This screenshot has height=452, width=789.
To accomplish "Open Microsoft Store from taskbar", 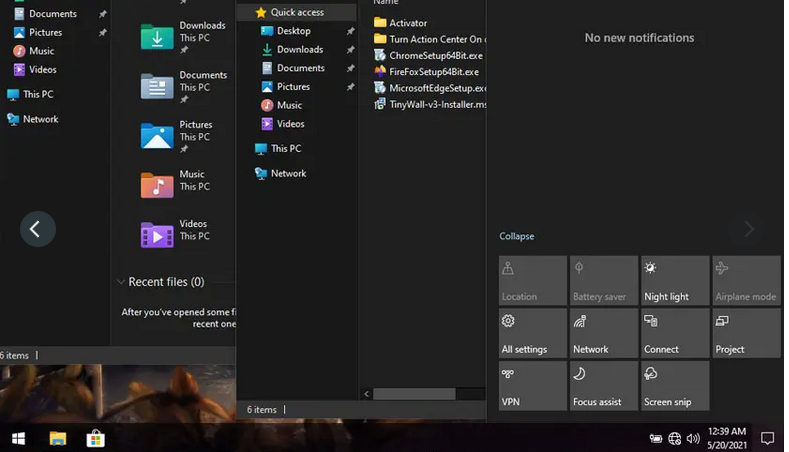I will 96,438.
